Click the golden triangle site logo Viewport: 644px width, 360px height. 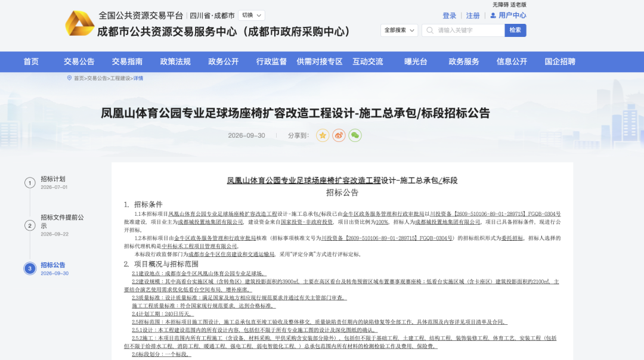[x=80, y=23]
